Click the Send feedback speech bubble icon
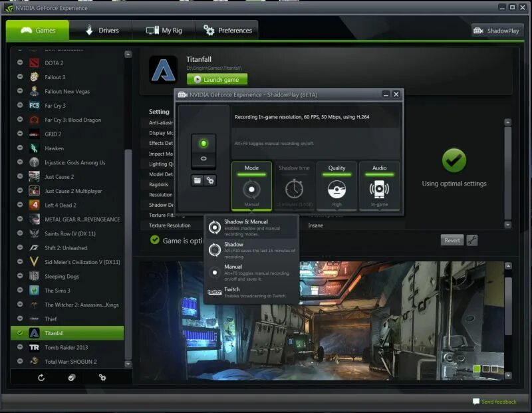532x413 pixels. click(x=476, y=402)
